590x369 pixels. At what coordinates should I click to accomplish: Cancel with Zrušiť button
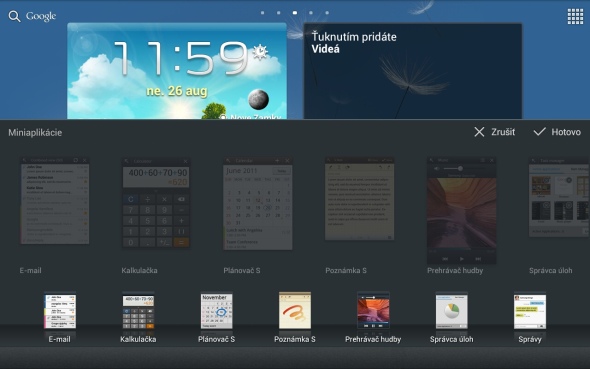[494, 132]
